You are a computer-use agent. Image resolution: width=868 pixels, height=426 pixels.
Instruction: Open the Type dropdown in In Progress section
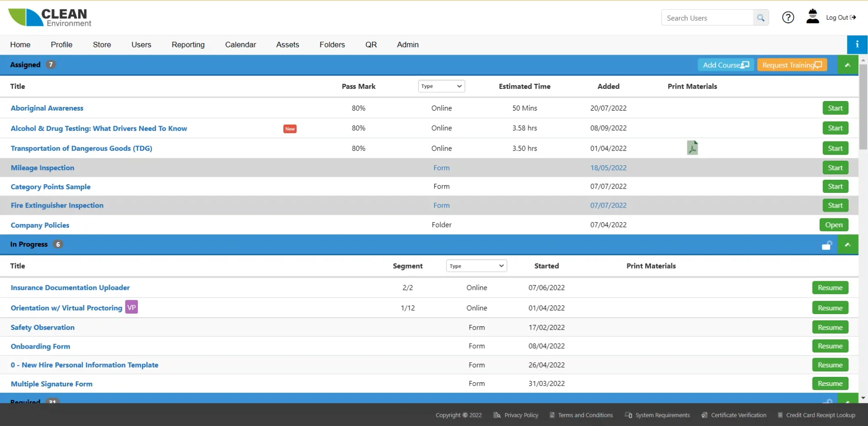point(475,266)
